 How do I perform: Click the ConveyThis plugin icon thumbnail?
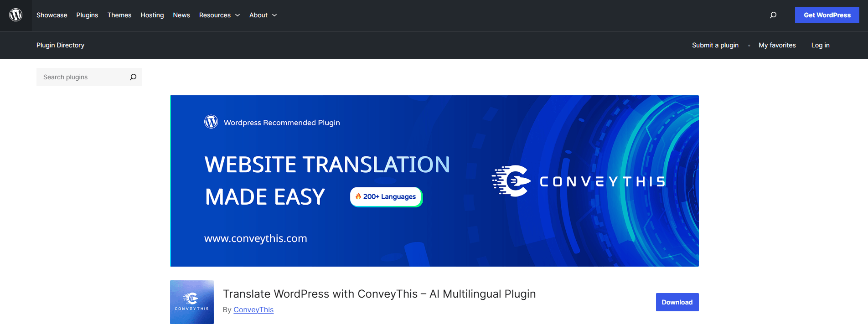point(192,302)
